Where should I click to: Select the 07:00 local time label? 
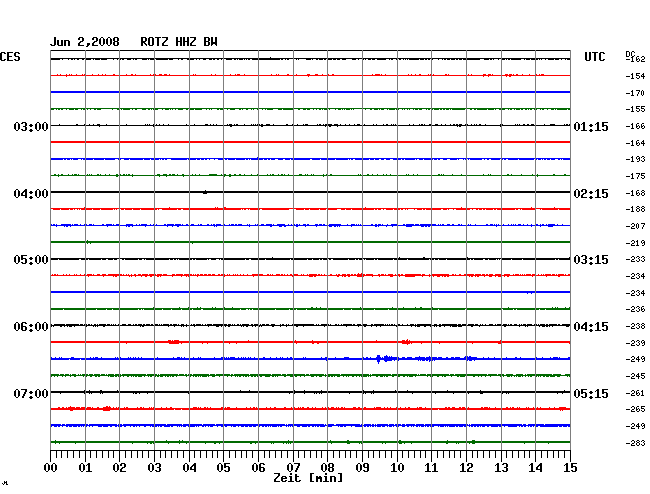(31, 393)
